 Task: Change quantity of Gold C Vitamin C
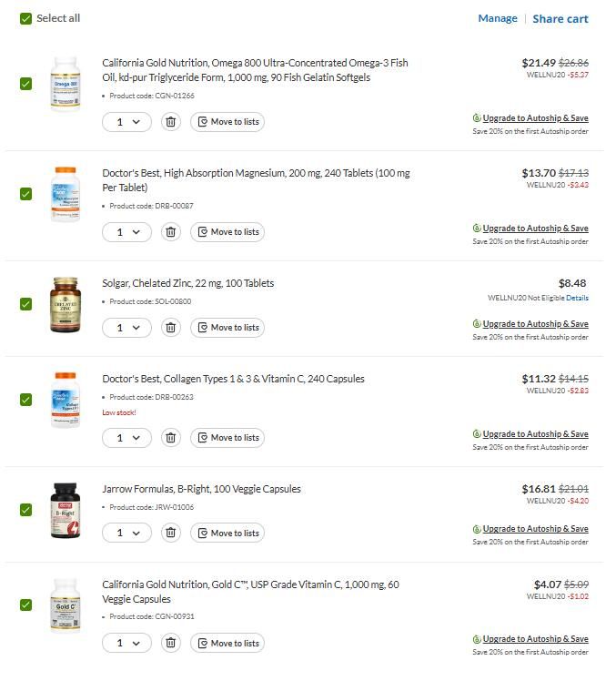[x=127, y=644]
